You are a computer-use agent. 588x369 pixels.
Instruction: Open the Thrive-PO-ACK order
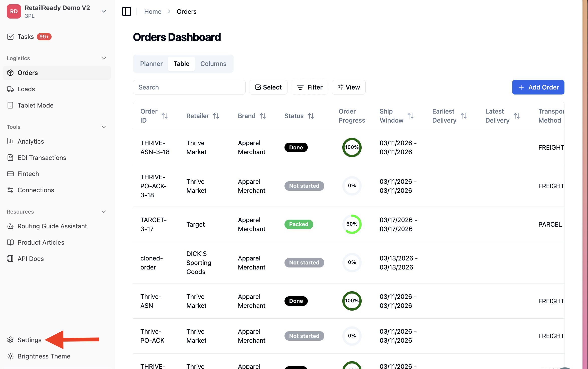click(152, 336)
